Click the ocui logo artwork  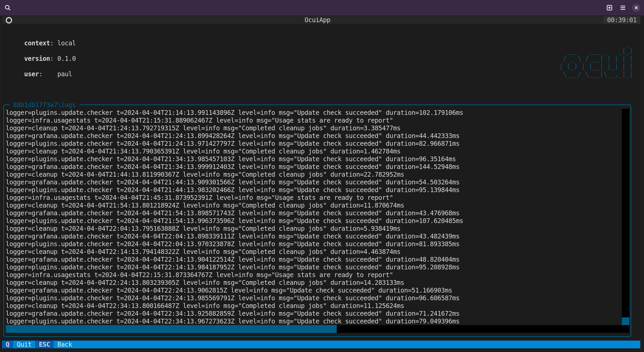click(x=596, y=64)
